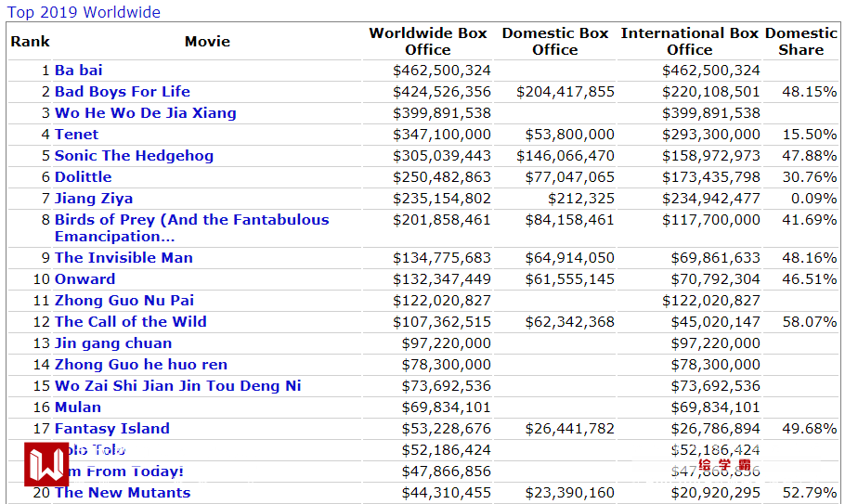Open The New Mutants movie link

click(122, 493)
